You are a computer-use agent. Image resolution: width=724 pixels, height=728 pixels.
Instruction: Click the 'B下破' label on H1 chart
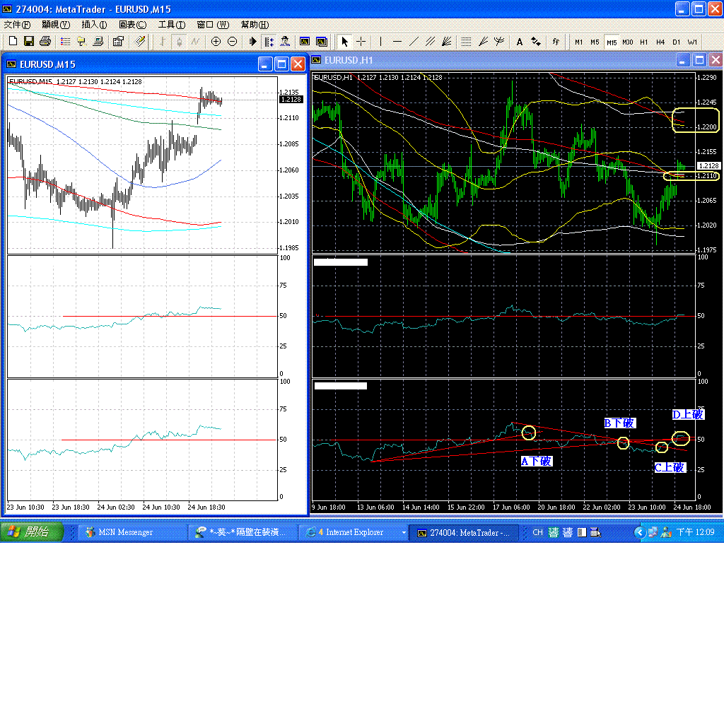click(619, 423)
